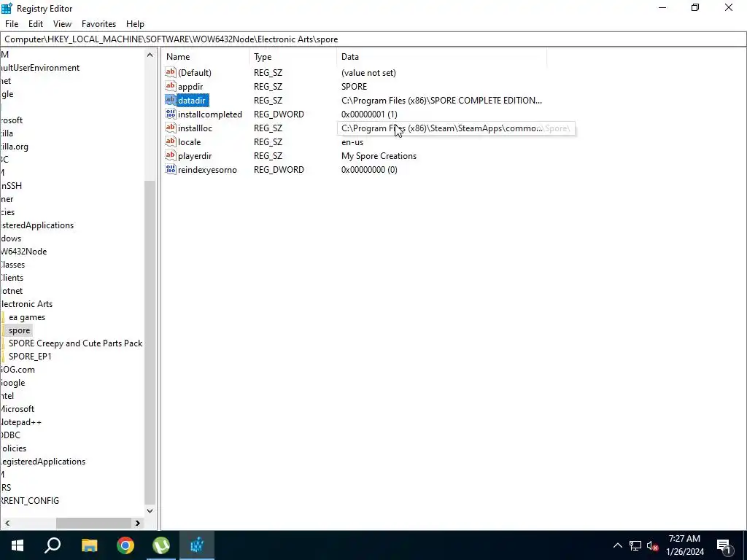Select the Electronic Arts tree key
This screenshot has height=560, width=747.
[x=26, y=304]
